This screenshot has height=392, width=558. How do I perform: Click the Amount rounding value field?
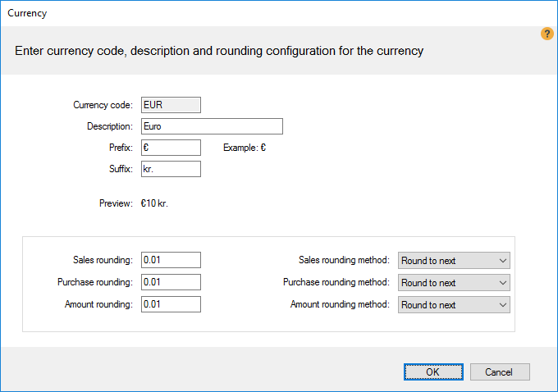(171, 304)
